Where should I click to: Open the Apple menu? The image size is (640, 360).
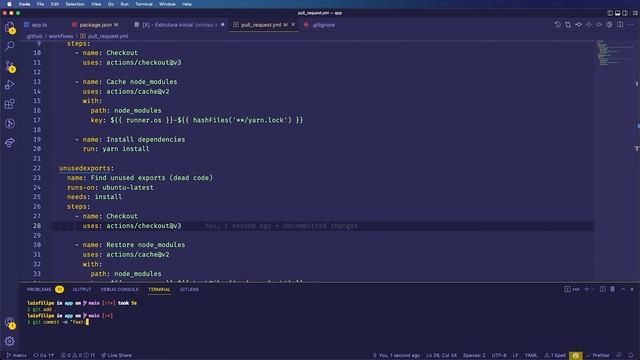[x=9, y=4]
